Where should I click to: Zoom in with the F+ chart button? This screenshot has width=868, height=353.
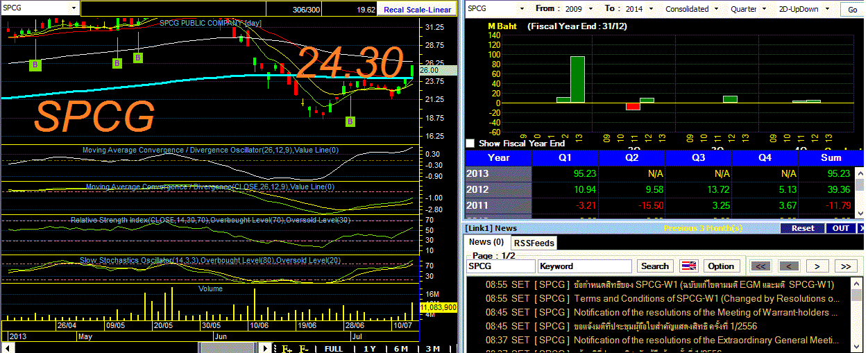(x=287, y=348)
